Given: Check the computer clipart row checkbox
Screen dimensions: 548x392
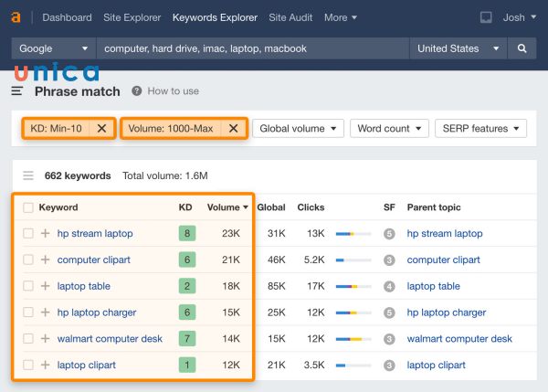Looking at the screenshot, I should point(28,260).
